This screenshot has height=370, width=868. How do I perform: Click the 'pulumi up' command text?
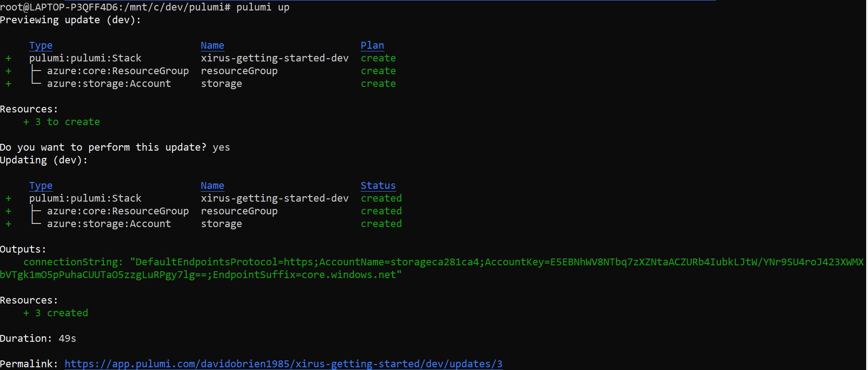(263, 7)
